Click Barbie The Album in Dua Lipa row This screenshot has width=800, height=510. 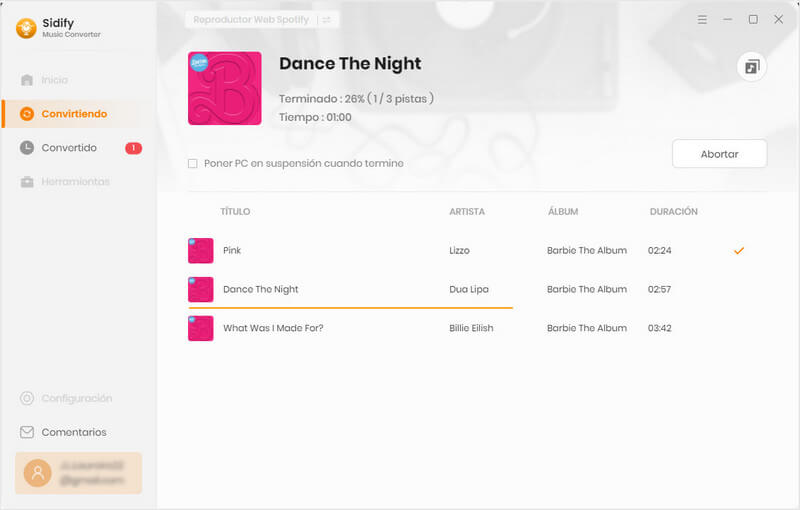point(587,289)
